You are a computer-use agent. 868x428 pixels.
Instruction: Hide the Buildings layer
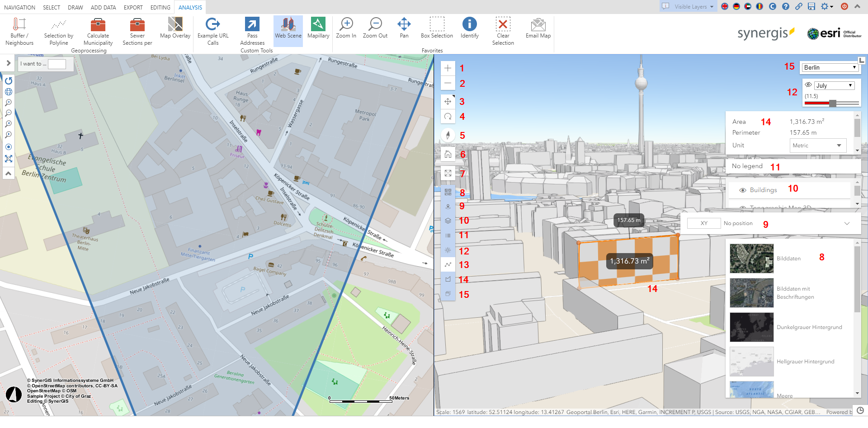tap(742, 190)
